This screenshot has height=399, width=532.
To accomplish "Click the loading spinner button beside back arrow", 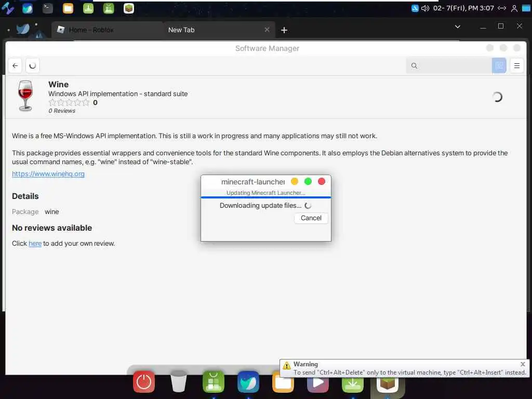I will point(33,65).
